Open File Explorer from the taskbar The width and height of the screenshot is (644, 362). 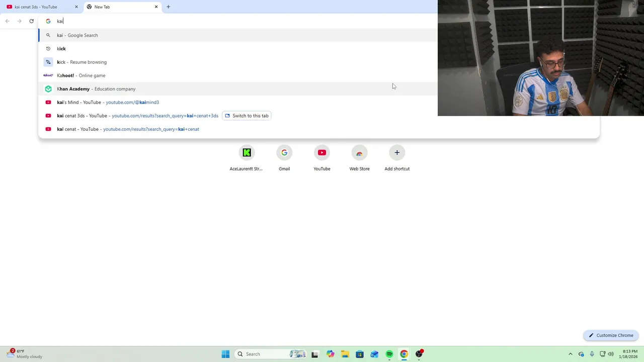pyautogui.click(x=345, y=354)
